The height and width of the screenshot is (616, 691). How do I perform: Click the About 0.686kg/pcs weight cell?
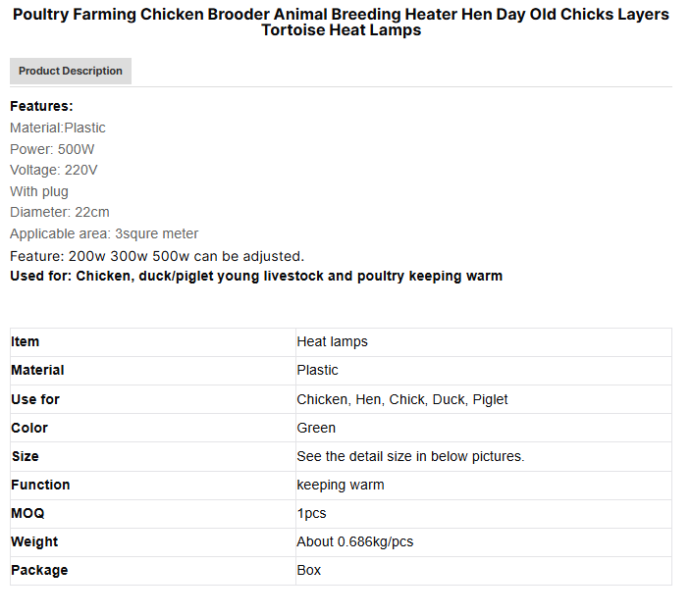[x=352, y=541]
